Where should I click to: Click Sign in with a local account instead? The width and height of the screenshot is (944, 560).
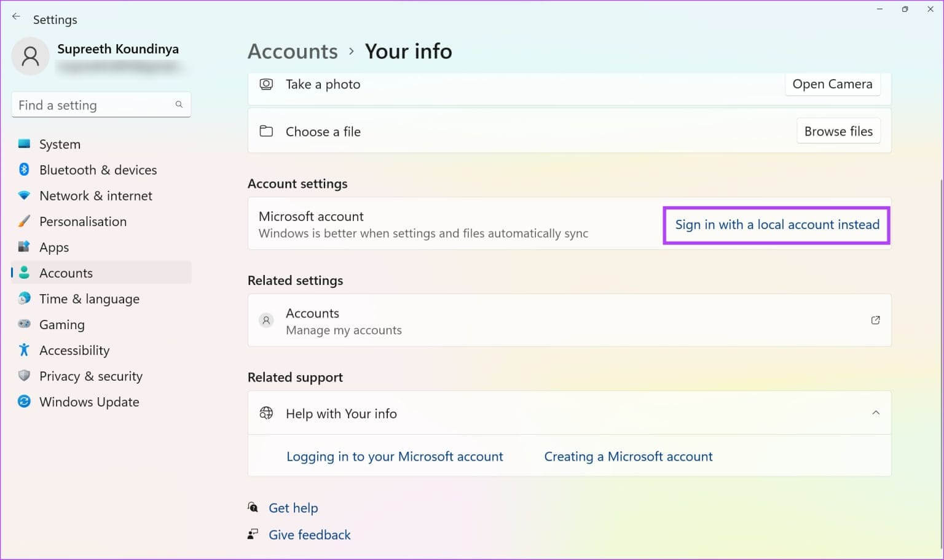(x=777, y=225)
